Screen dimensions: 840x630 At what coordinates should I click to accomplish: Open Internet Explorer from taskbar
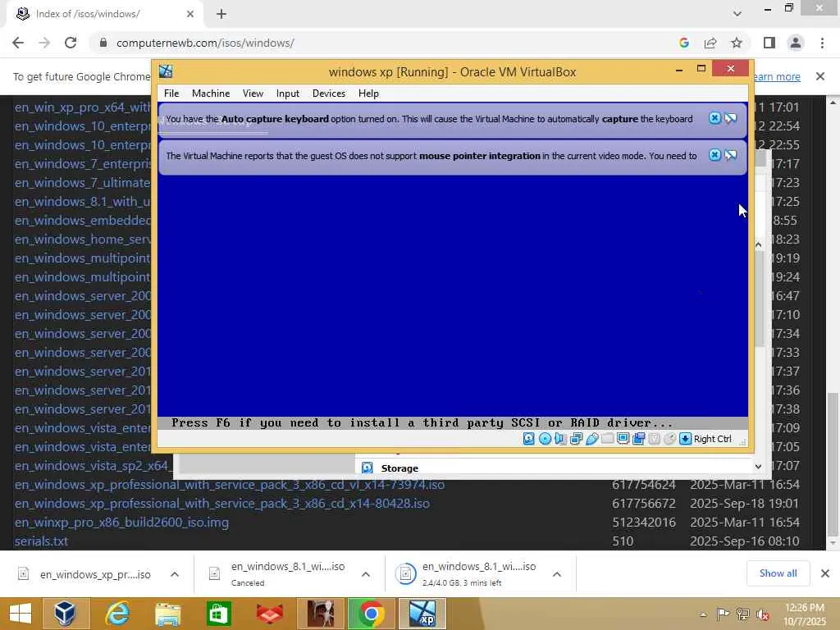116,614
